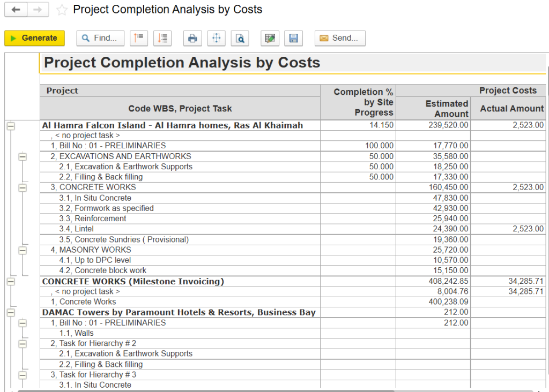Click the collapse all groups icon
This screenshot has width=549, height=392.
click(139, 38)
